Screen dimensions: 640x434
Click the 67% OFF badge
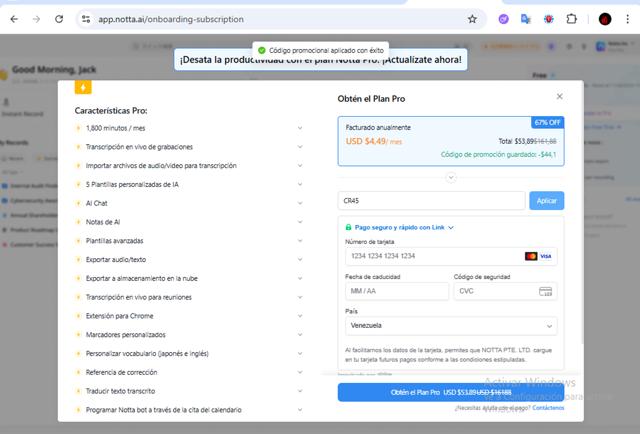547,122
